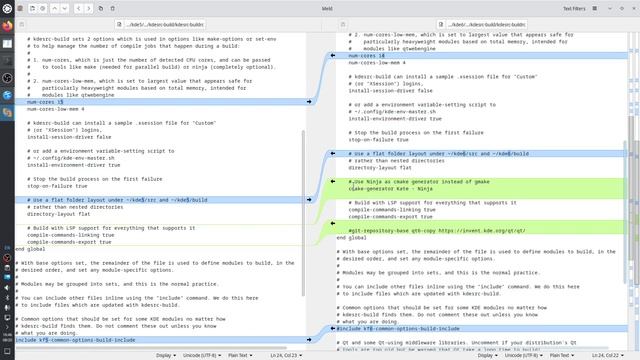Push change right with right chevron button
This screenshot has width=640, height=360.
click(x=89, y=8)
